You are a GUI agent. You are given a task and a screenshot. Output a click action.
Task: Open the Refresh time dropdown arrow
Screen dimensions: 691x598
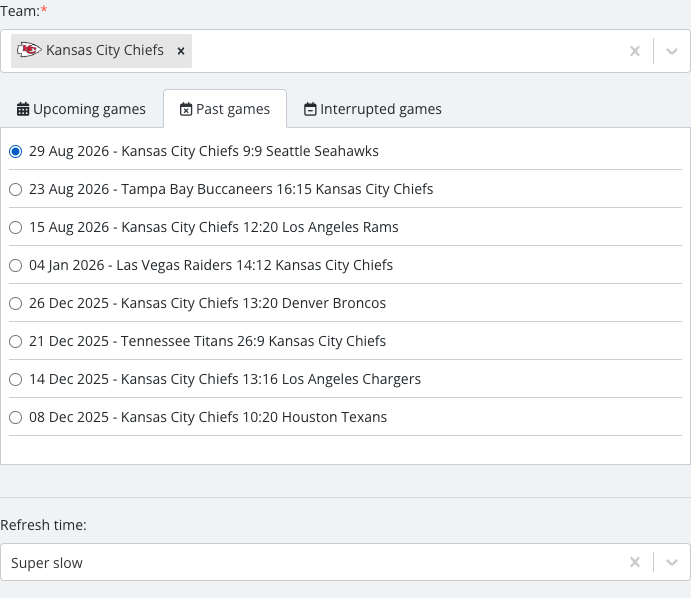[x=671, y=562]
